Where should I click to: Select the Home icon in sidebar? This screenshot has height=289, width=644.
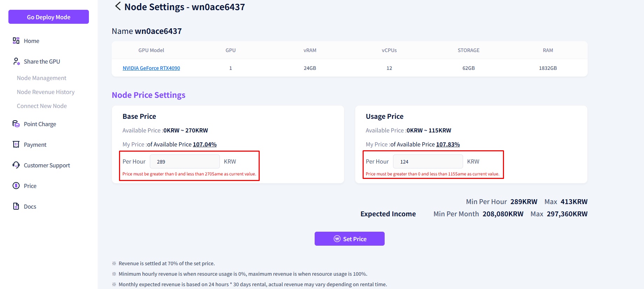tap(16, 41)
